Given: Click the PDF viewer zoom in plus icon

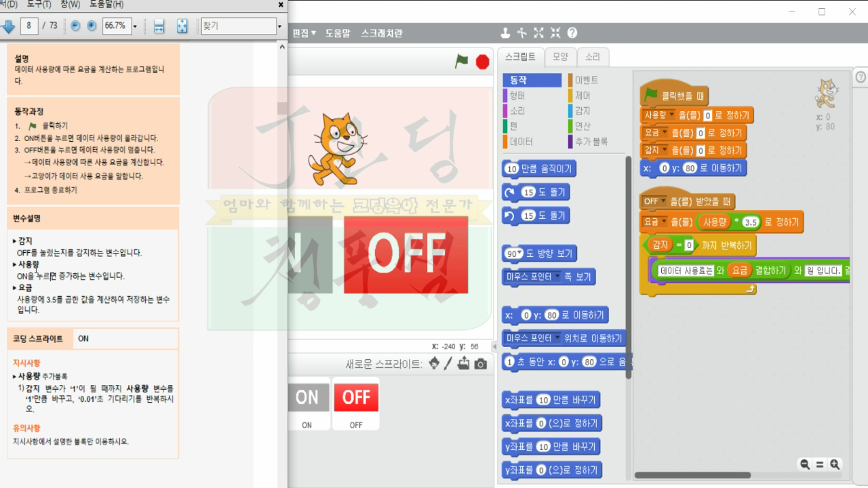Looking at the screenshot, I should [x=92, y=26].
